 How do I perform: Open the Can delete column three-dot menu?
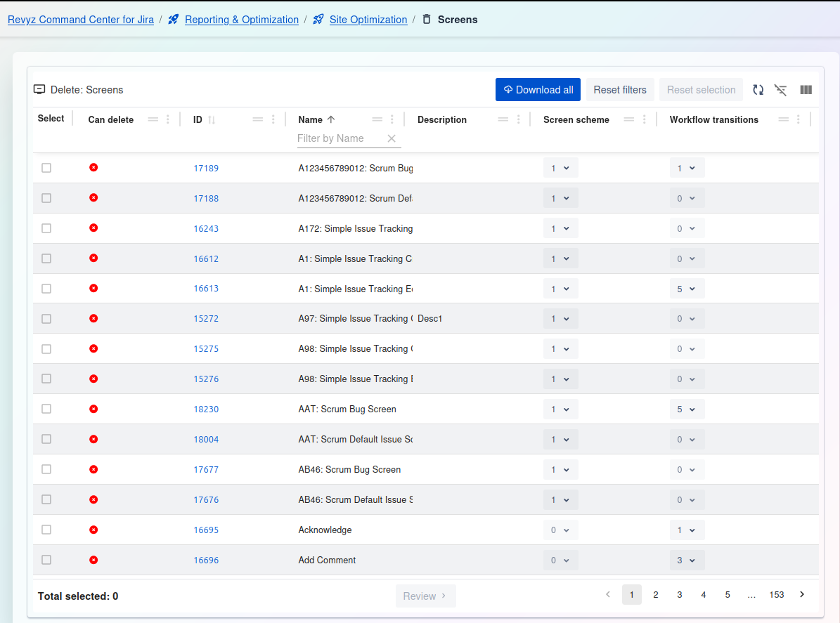(x=168, y=119)
